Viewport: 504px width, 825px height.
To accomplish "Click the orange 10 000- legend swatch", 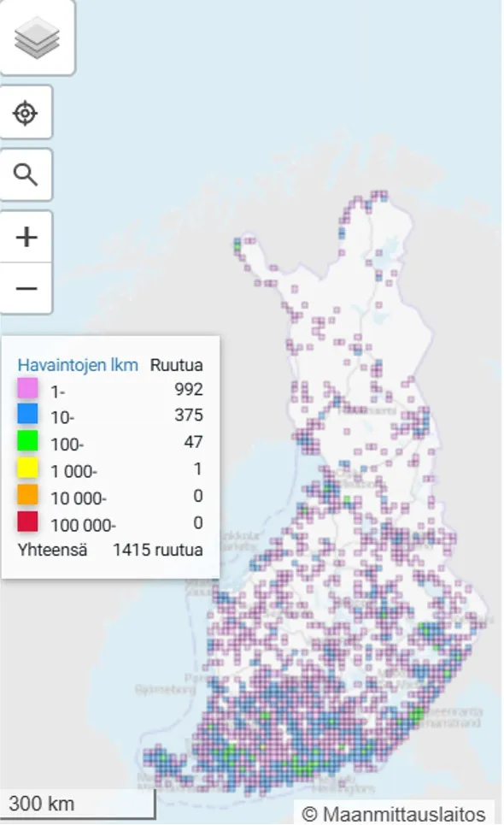I will [x=27, y=495].
